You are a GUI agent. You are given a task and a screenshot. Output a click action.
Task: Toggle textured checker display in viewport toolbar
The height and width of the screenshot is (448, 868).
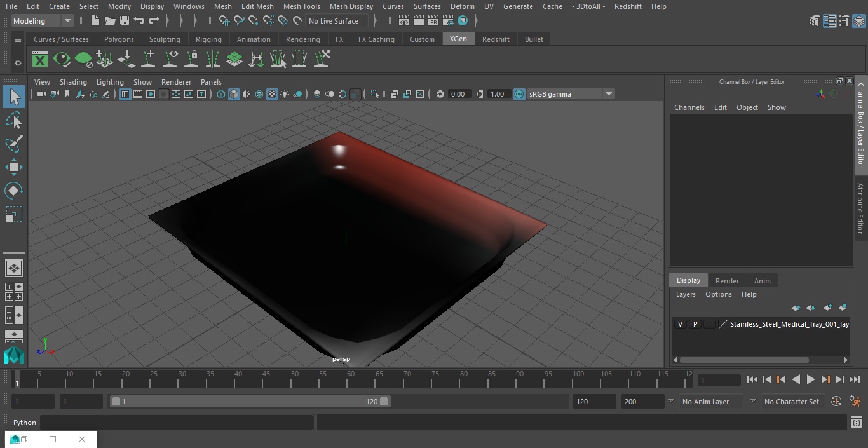(272, 94)
